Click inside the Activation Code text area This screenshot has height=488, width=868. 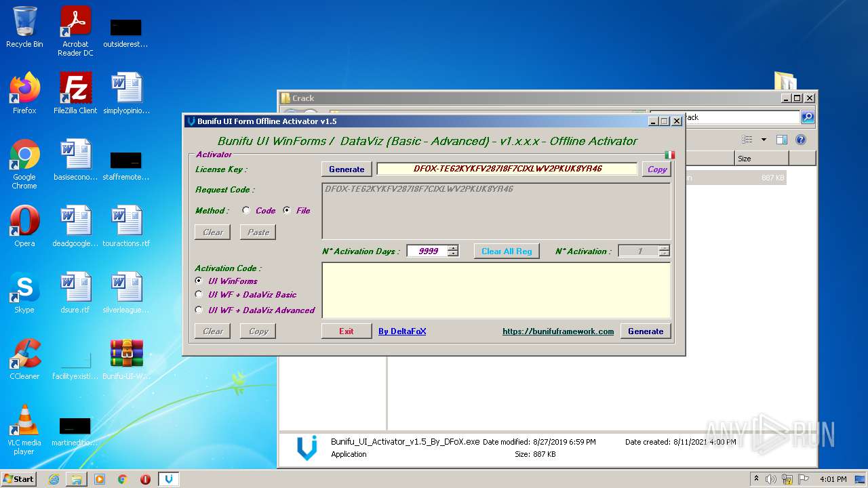pyautogui.click(x=496, y=290)
